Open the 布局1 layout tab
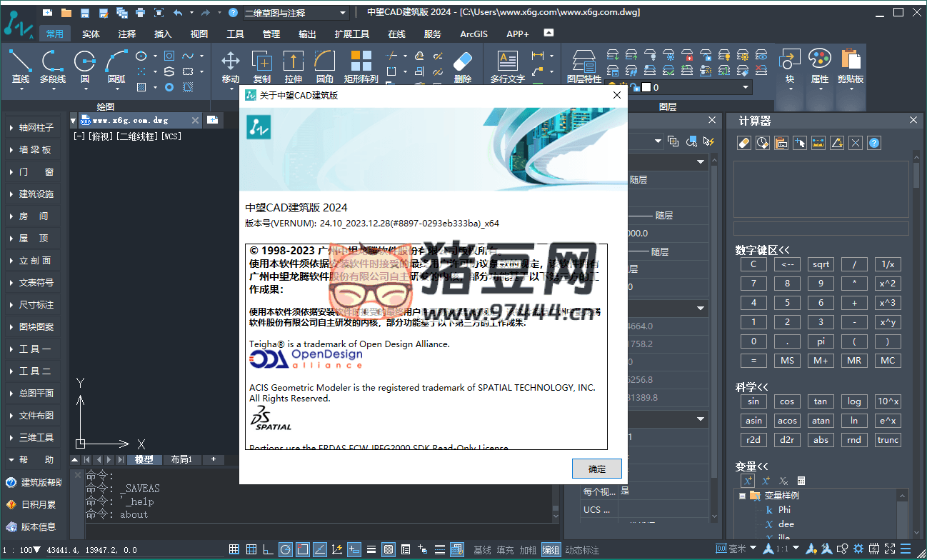The image size is (927, 560). click(181, 459)
